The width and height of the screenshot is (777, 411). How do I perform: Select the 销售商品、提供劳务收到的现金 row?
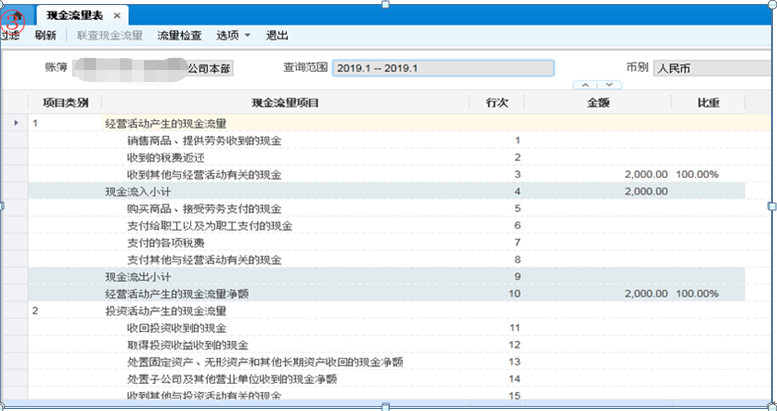(204, 141)
